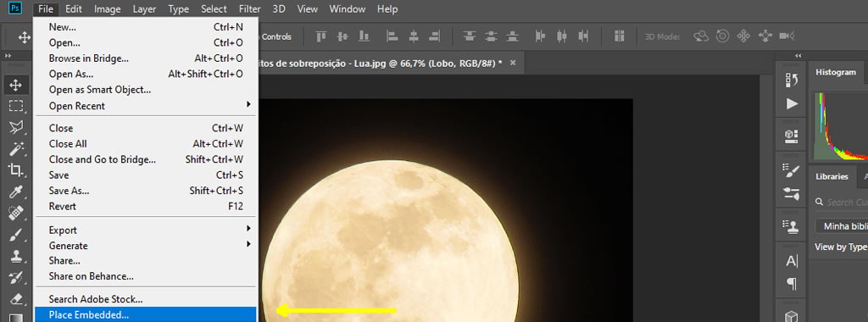868x322 pixels.
Task: Collapse the right panel dock with double arrows
Action: [x=798, y=56]
